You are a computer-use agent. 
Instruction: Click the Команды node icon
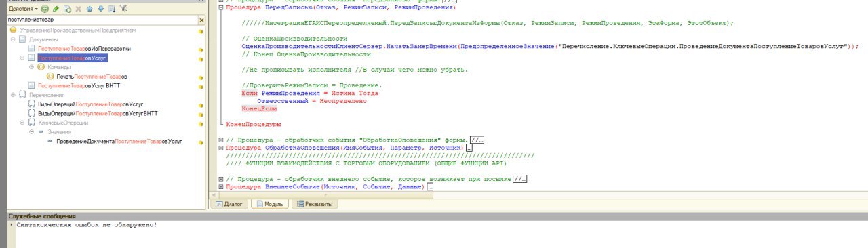coord(41,68)
